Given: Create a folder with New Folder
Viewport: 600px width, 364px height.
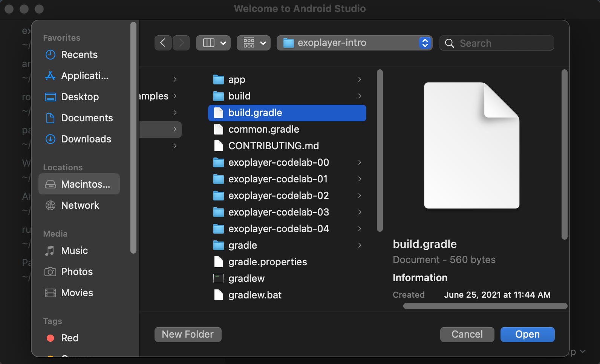Looking at the screenshot, I should click(188, 335).
